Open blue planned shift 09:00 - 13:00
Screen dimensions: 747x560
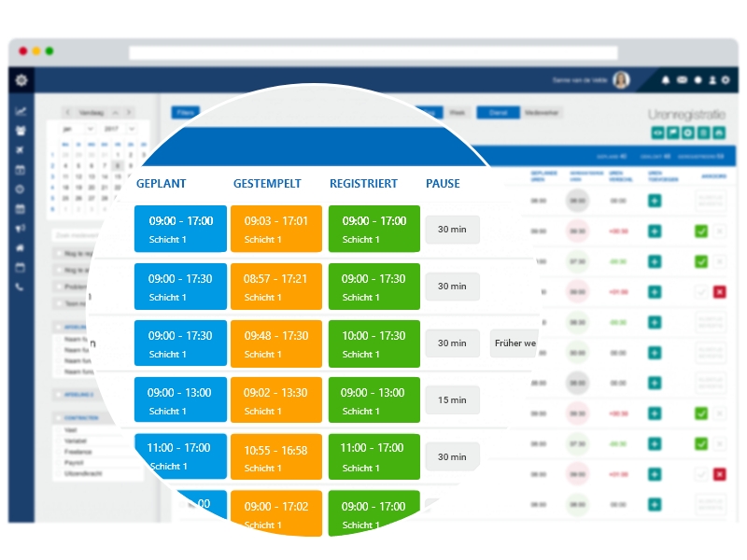[180, 399]
